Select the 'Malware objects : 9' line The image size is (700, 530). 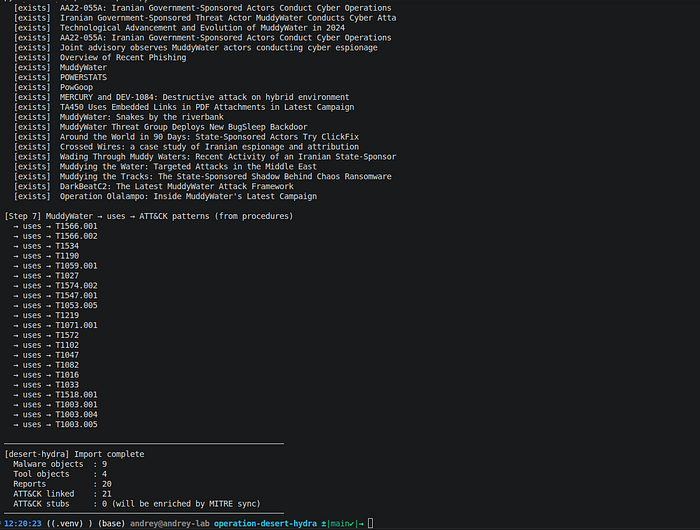pos(60,464)
